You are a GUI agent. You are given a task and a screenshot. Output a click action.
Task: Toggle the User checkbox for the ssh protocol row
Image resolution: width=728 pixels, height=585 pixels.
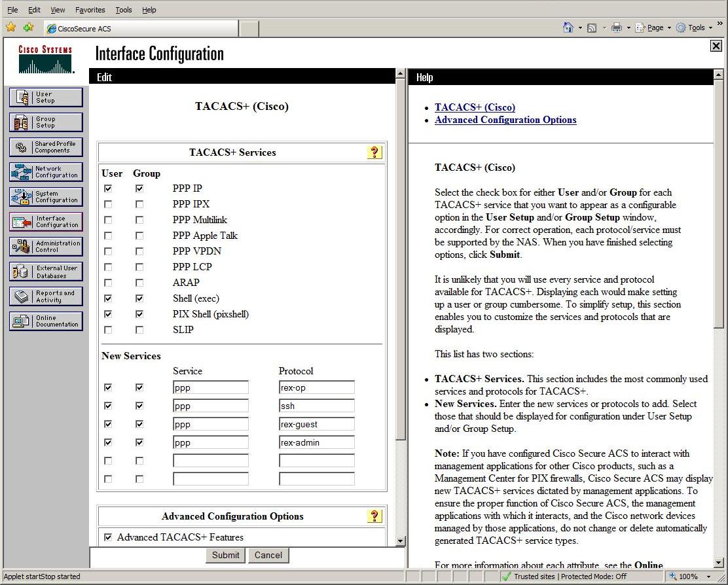(x=108, y=406)
